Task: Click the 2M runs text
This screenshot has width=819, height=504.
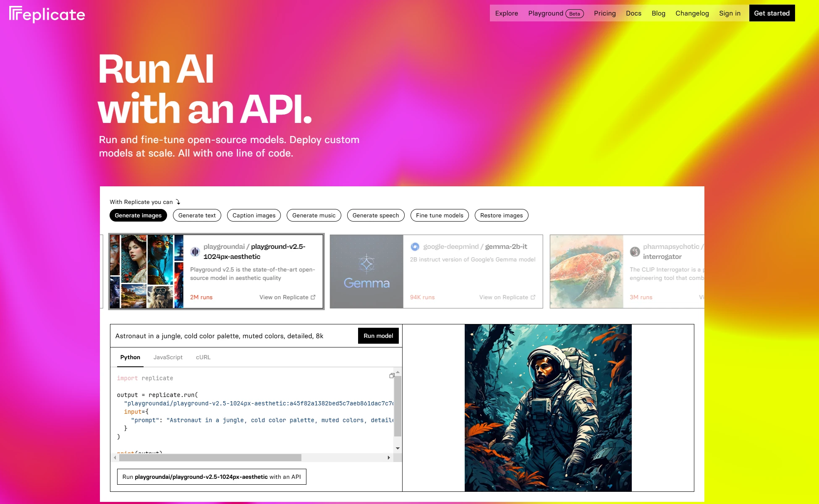Action: tap(201, 297)
